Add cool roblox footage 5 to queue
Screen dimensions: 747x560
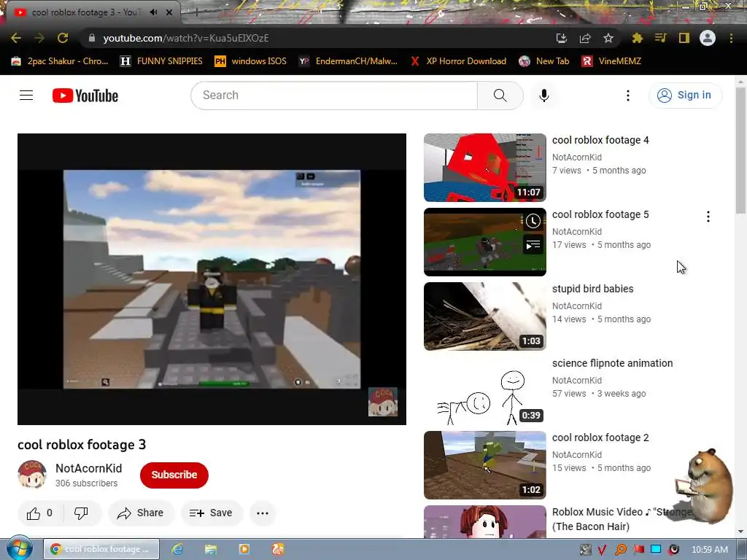tap(533, 245)
